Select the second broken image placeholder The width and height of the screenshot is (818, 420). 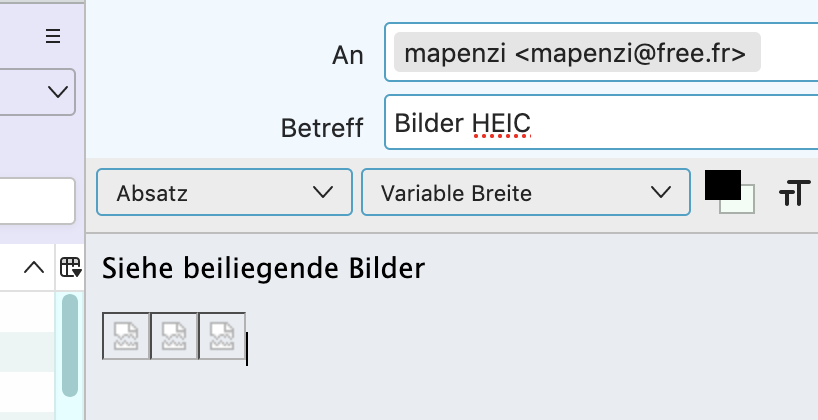[175, 335]
